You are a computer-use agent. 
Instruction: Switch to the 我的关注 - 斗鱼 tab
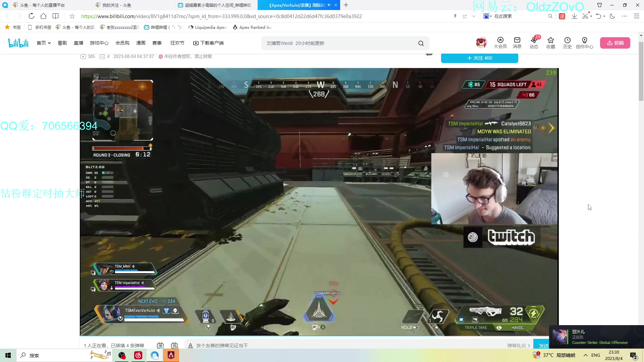[133, 5]
